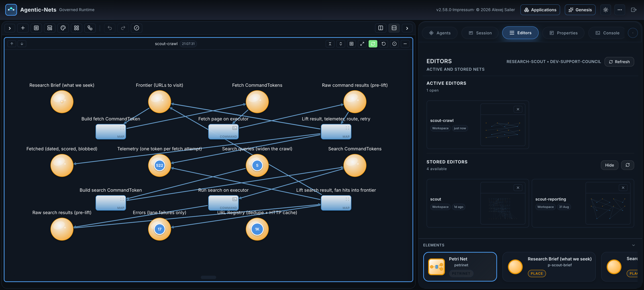
Task: Toggle the light/dark theme sun icon
Action: 606,10
